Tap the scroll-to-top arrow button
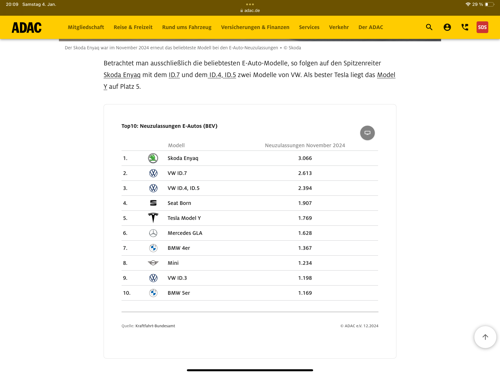Screen dimensions: 500x374 (x=485, y=337)
